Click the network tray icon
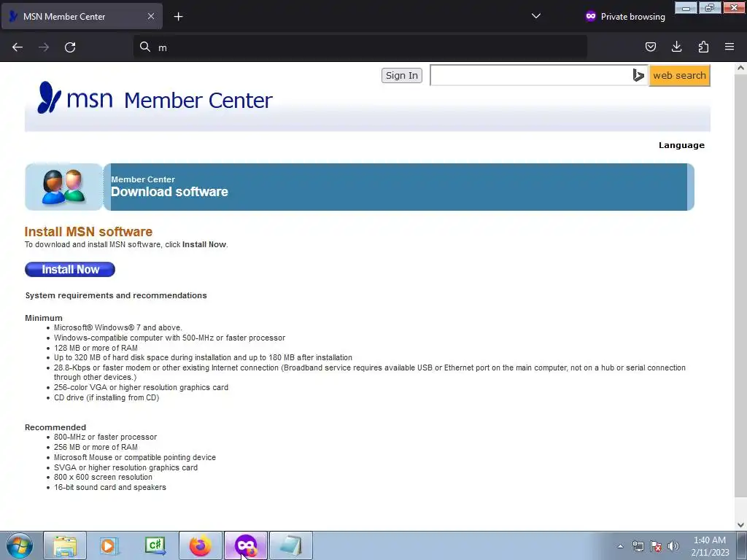The width and height of the screenshot is (747, 560). pos(638,546)
